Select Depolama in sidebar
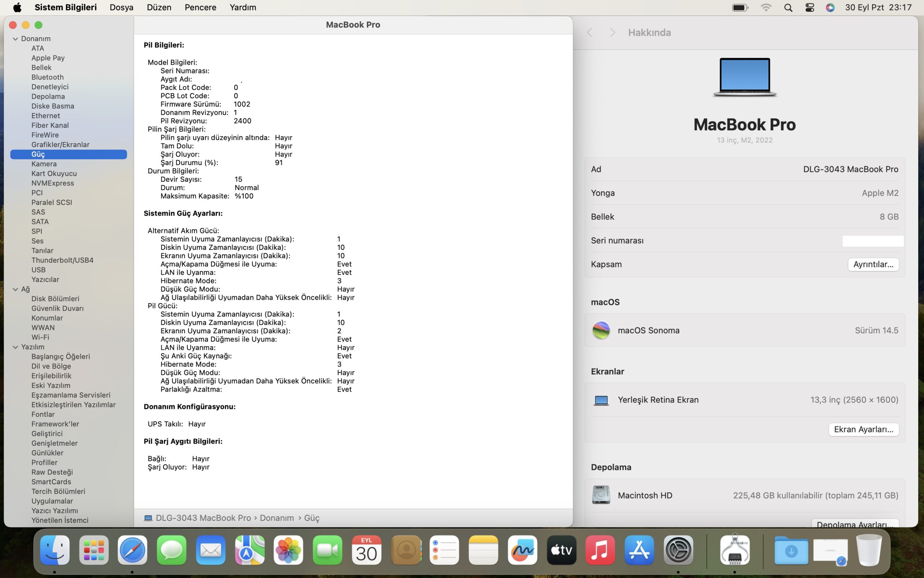924x578 pixels. [x=48, y=96]
